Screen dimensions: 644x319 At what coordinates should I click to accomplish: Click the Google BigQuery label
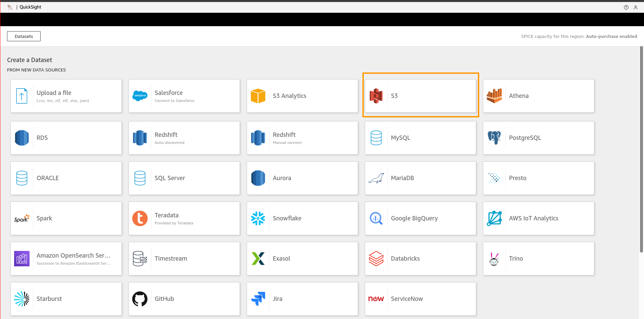tap(414, 218)
